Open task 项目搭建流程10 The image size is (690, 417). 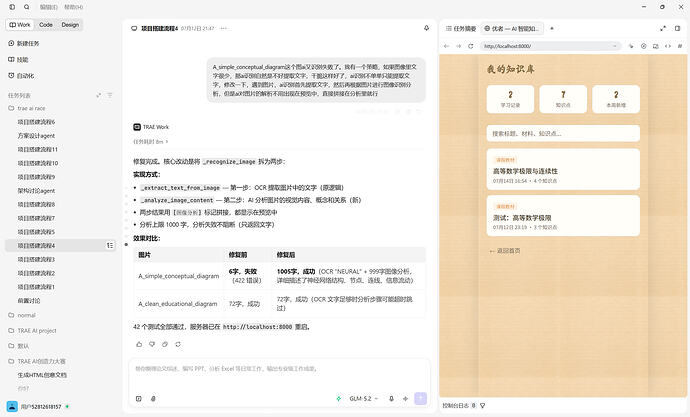(x=37, y=163)
